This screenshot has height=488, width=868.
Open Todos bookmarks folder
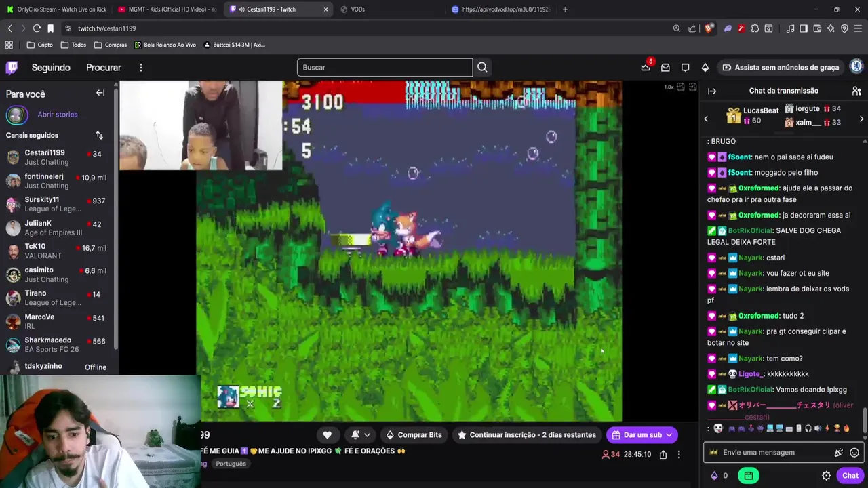pyautogui.click(x=73, y=45)
